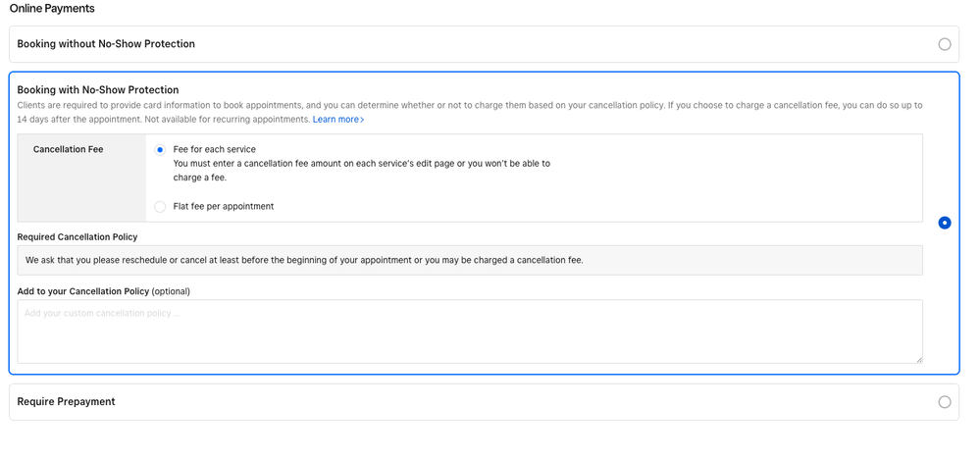Click the Required Cancellation Policy field label
980x459 pixels.
click(x=77, y=237)
